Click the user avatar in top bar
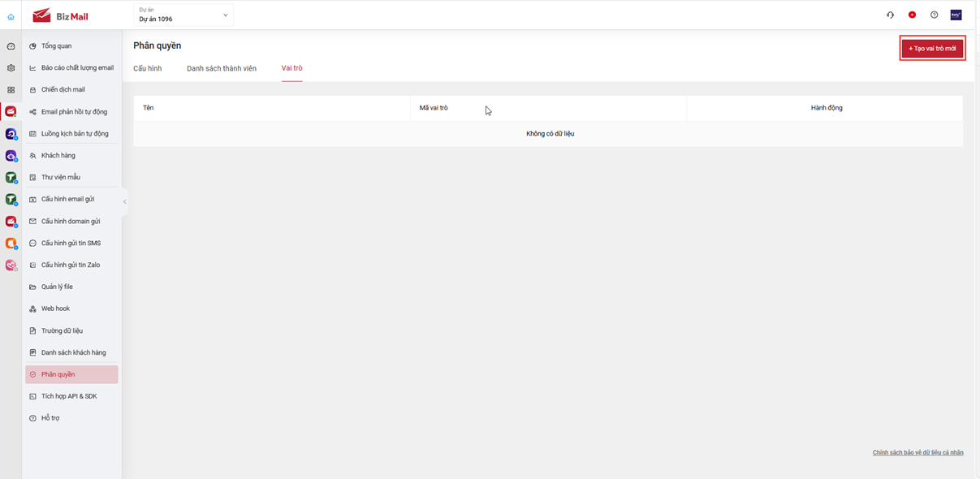The image size is (980, 479). [x=956, y=15]
